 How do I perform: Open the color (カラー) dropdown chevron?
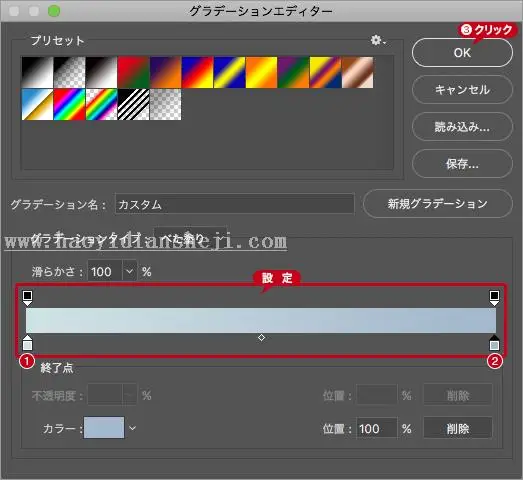coord(133,428)
